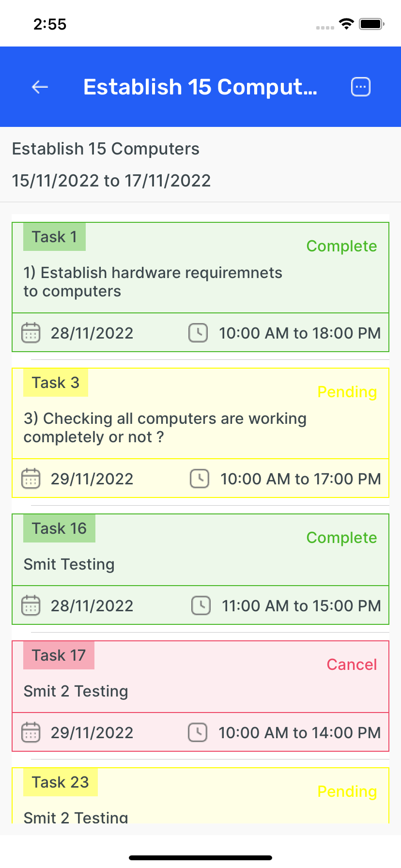Tap the Pending status on Task 3

347,392
